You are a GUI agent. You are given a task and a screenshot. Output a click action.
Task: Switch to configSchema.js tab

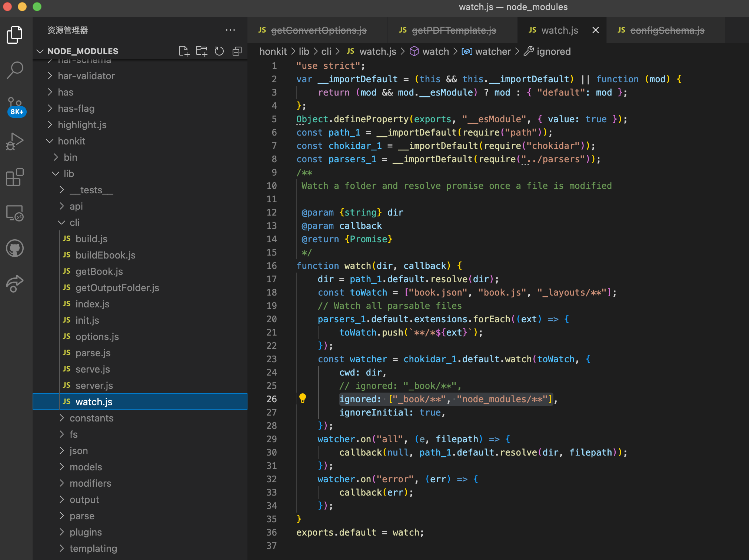click(x=666, y=30)
